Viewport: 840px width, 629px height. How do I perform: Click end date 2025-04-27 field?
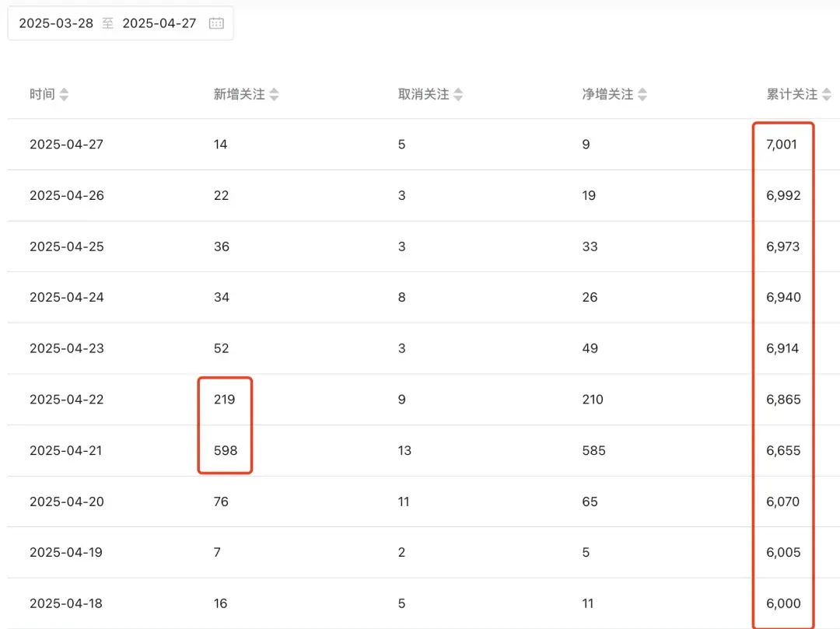(x=159, y=23)
